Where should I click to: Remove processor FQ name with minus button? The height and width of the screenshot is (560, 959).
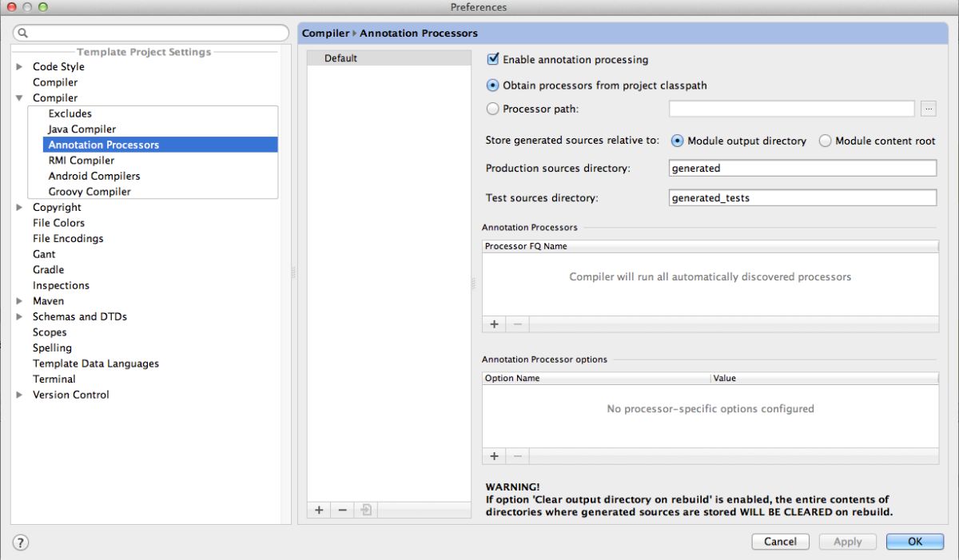coord(517,324)
